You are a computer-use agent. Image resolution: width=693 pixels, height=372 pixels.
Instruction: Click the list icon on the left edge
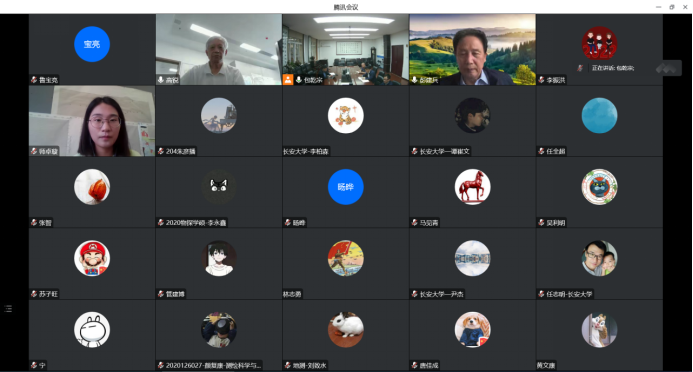8,309
